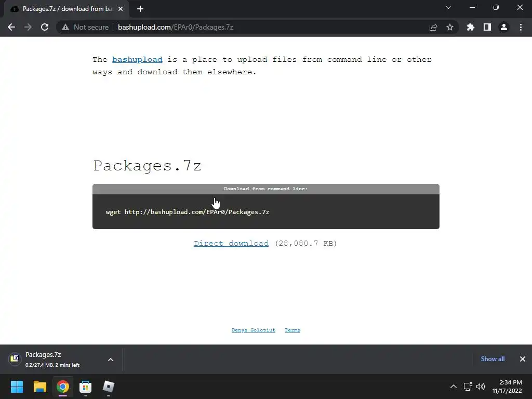The image size is (532, 399).
Task: Open tab search chevron in title bar
Action: pos(448,7)
